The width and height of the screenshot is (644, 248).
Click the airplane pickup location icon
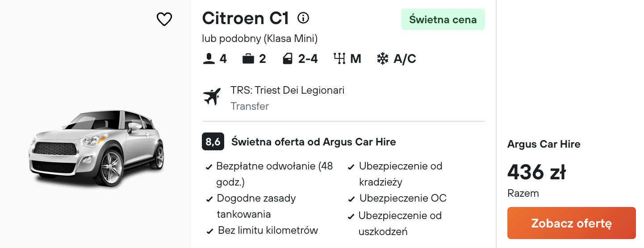(212, 97)
